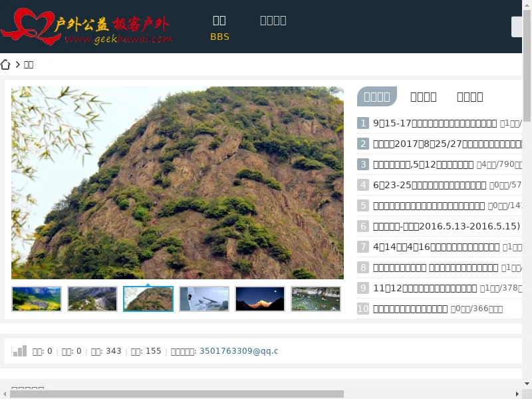Select the sunset snow peak thumbnail
Screen dimensions: 532x399
point(260,299)
